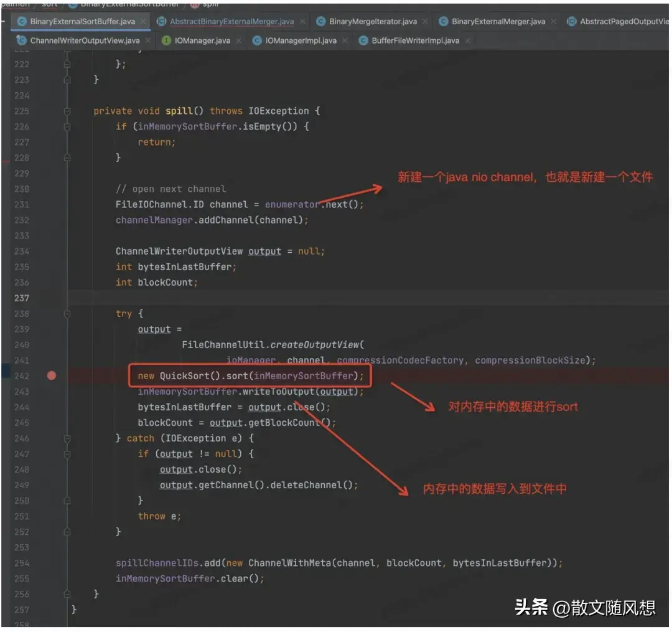Click writeToOutput call on line 243
This screenshot has width=672, height=632.
pos(278,392)
